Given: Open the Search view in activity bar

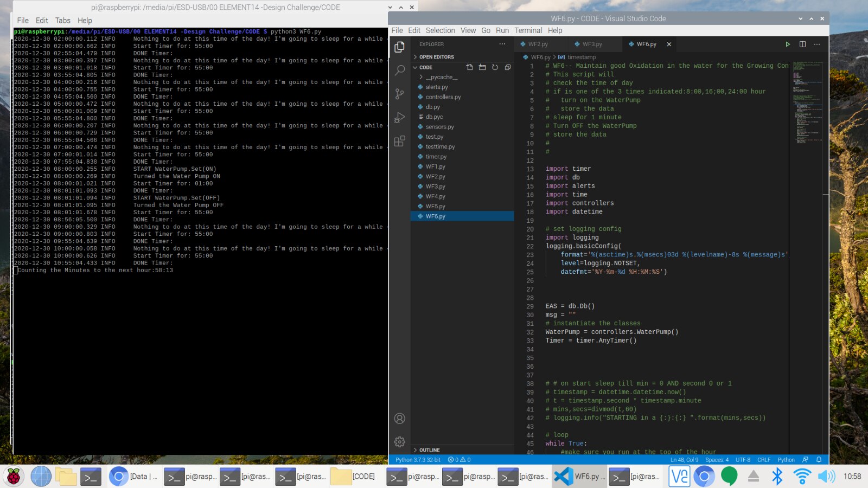Looking at the screenshot, I should [x=400, y=70].
